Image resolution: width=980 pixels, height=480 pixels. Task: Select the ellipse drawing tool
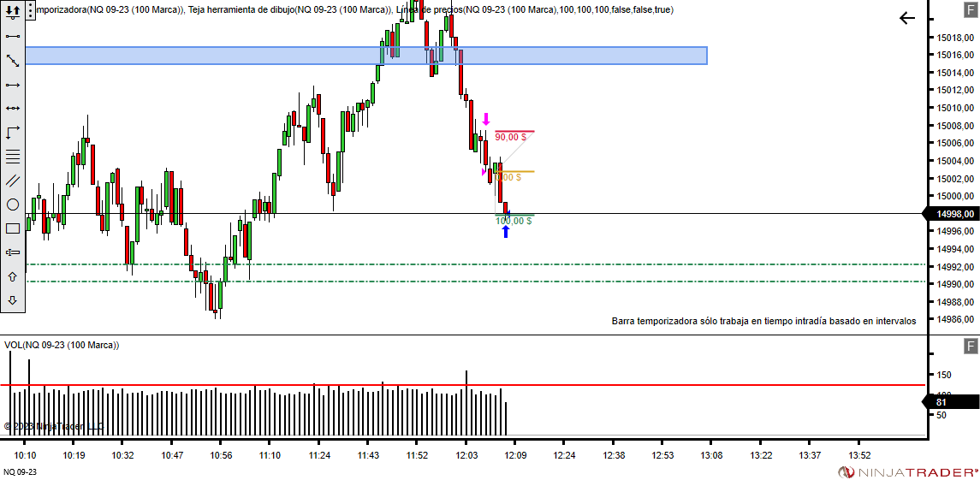click(x=13, y=204)
